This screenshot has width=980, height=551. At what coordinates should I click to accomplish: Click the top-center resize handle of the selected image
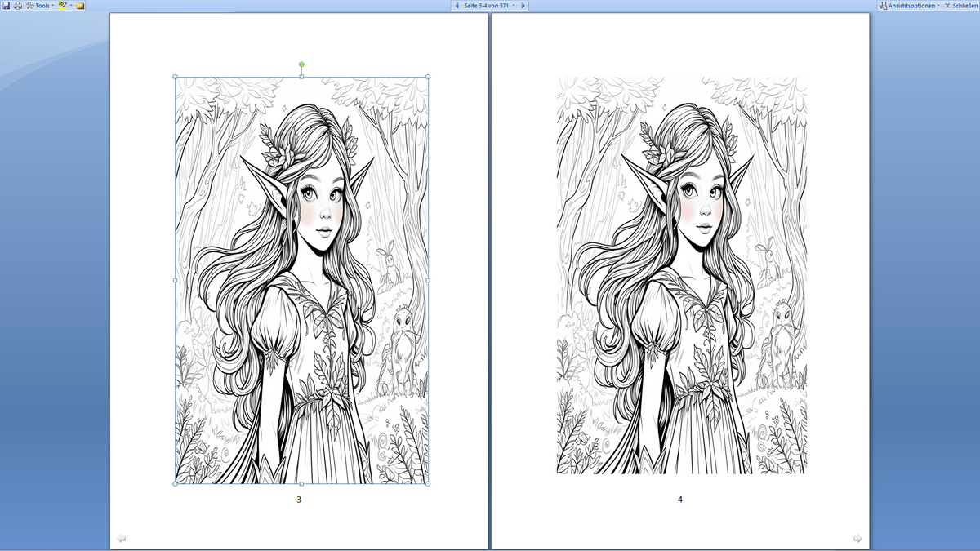click(x=301, y=77)
